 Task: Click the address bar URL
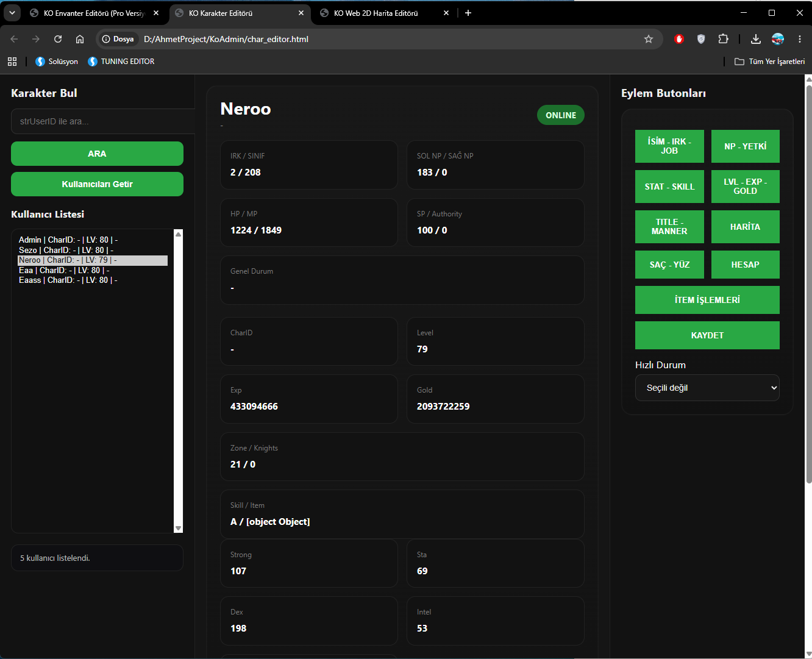(x=226, y=39)
